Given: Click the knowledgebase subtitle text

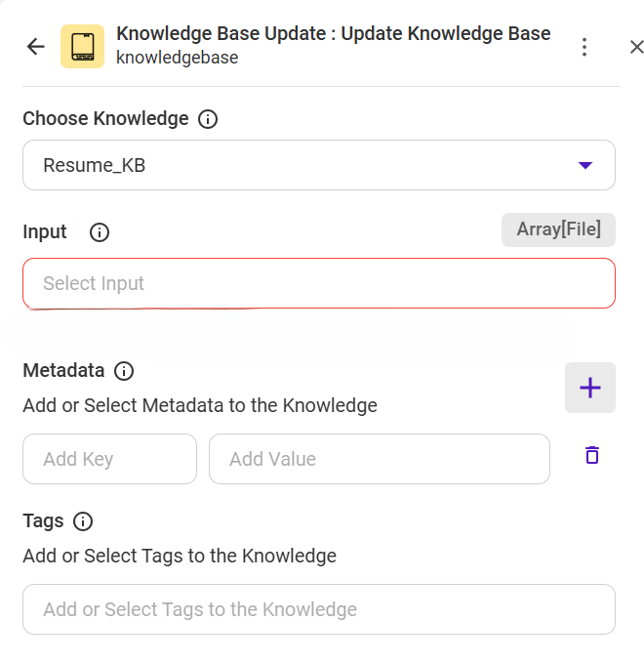Looking at the screenshot, I should 177,58.
